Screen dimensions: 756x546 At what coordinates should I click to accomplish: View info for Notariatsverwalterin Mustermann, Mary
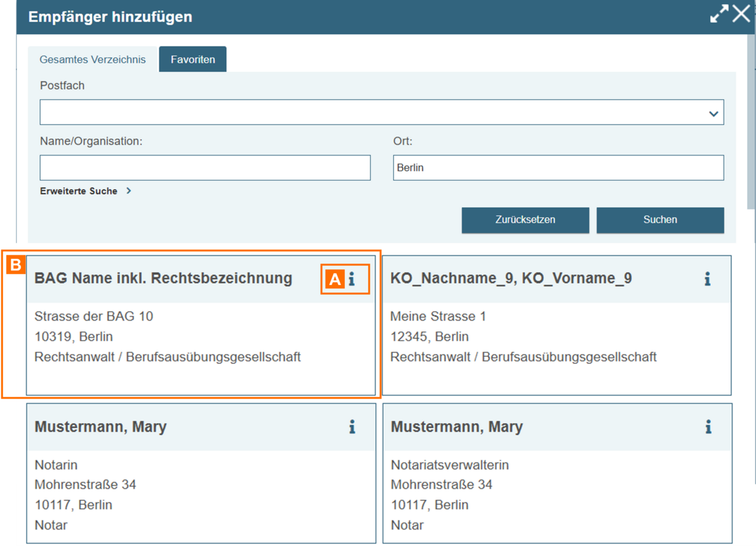[708, 427]
